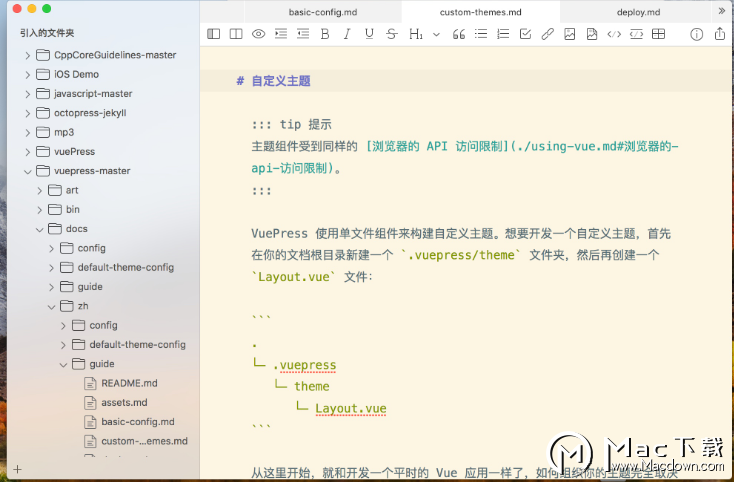Click the ::: tip 提示 line

click(292, 124)
